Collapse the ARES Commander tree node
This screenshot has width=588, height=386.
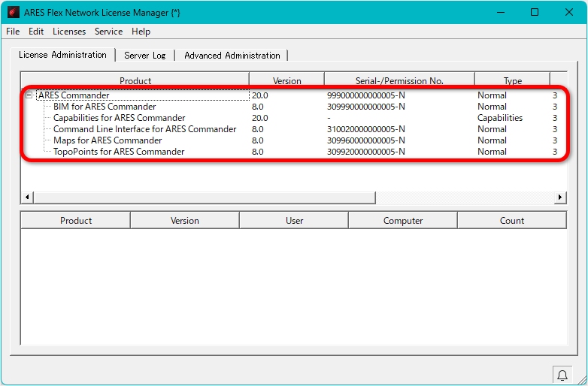point(29,95)
